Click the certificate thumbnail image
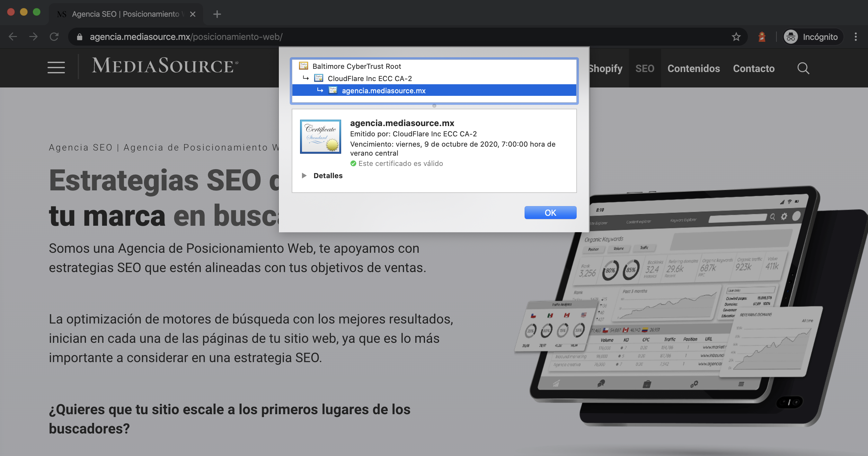The width and height of the screenshot is (868, 456). 320,137
